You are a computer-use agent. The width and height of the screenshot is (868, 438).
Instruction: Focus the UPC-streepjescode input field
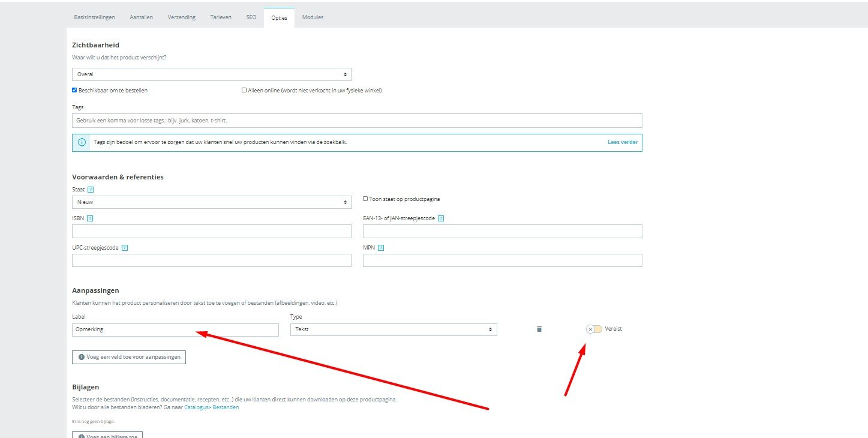(x=212, y=260)
